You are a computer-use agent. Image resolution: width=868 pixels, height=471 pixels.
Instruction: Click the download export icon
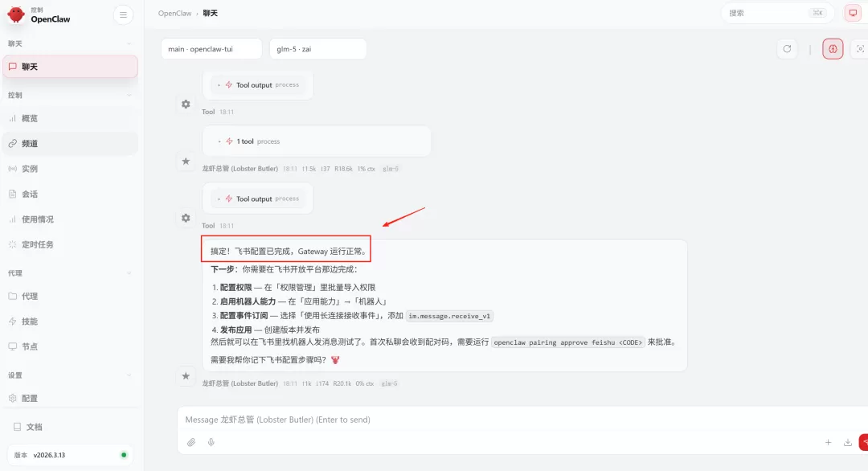point(848,442)
